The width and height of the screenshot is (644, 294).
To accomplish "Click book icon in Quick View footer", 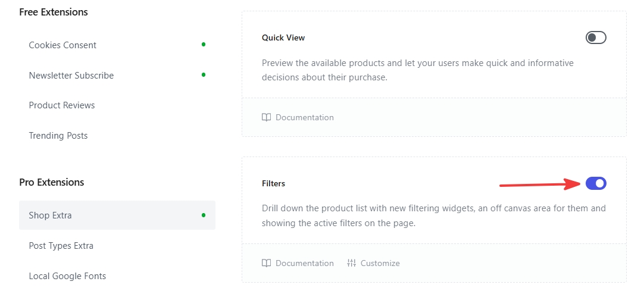I will (x=266, y=117).
